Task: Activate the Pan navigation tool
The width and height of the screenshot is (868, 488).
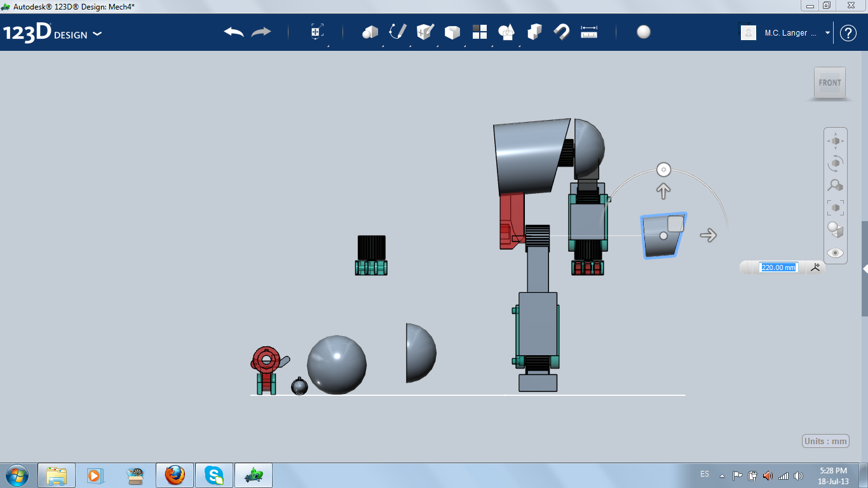Action: pos(836,141)
